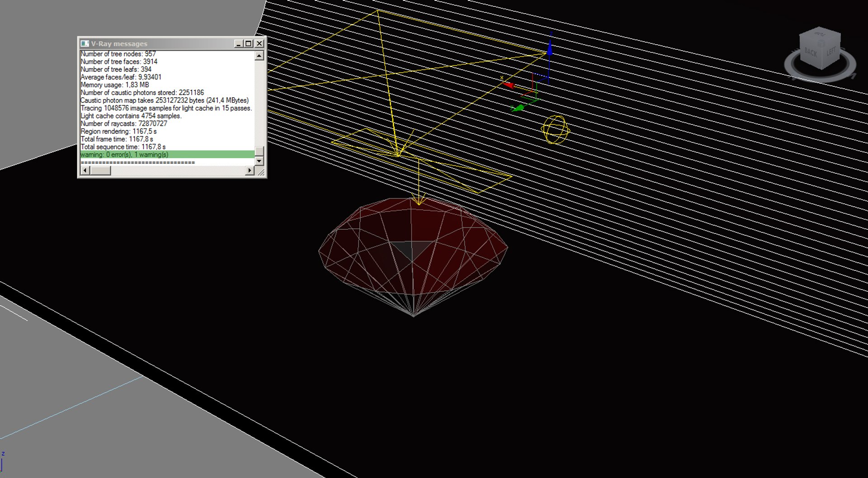Click the vertical scrollbar up arrow
The height and width of the screenshot is (478, 868).
point(259,56)
